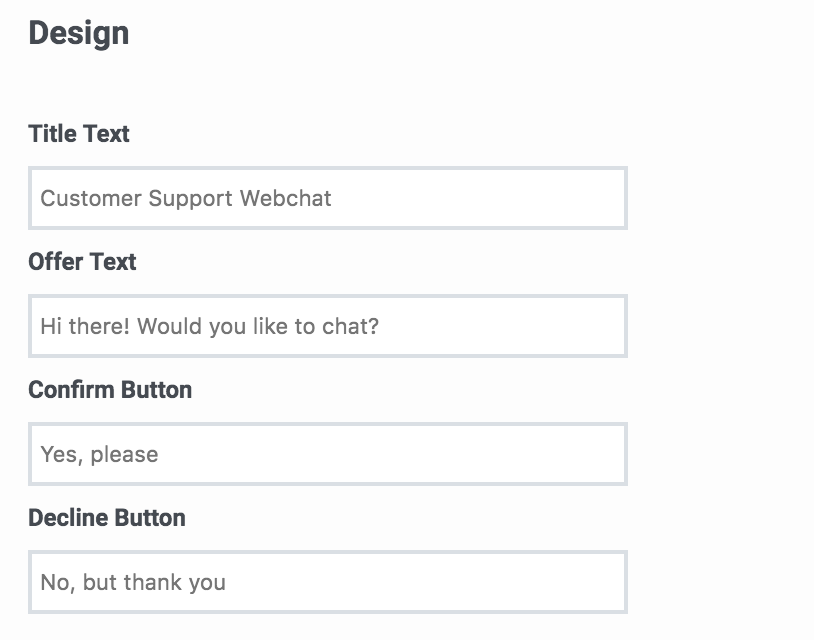Place cursor in the chat offer message box

pyautogui.click(x=328, y=326)
